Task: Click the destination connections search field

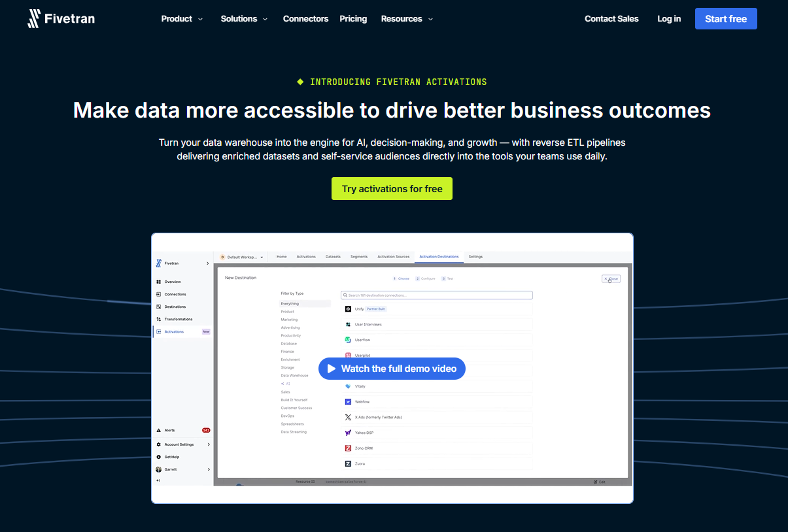Action: (x=437, y=295)
